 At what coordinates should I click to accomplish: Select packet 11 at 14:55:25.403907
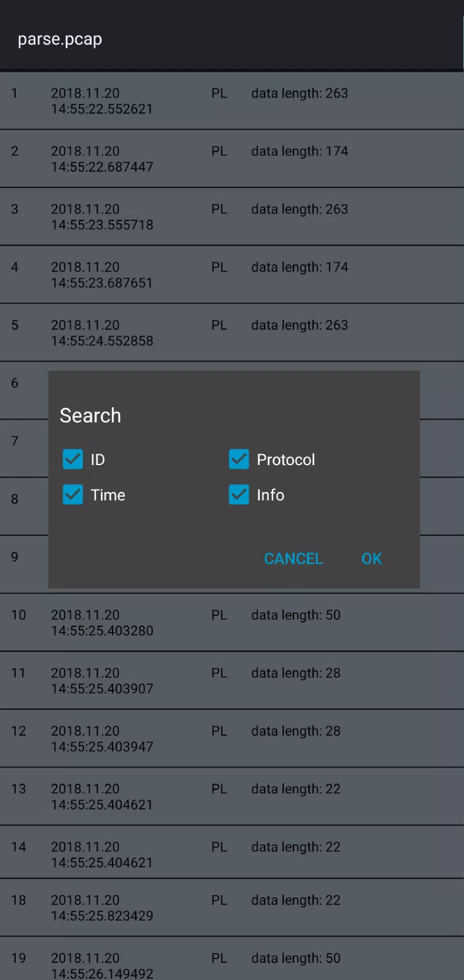click(232, 681)
